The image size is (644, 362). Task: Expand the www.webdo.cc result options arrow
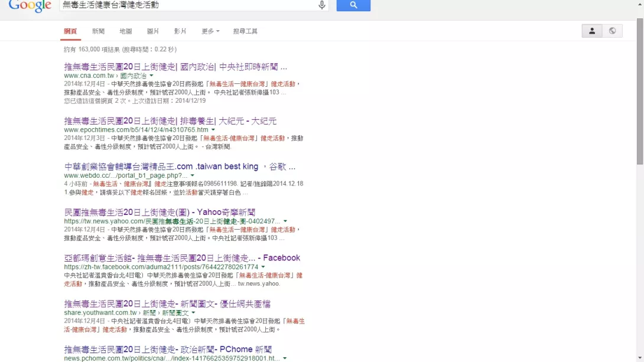pyautogui.click(x=192, y=175)
